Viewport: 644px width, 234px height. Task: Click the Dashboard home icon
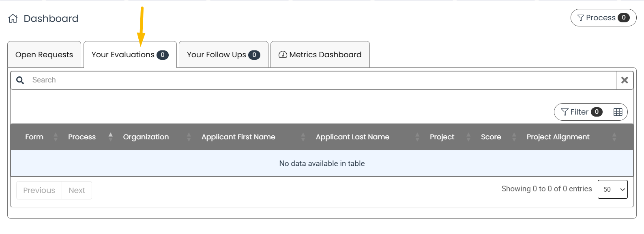pyautogui.click(x=13, y=19)
